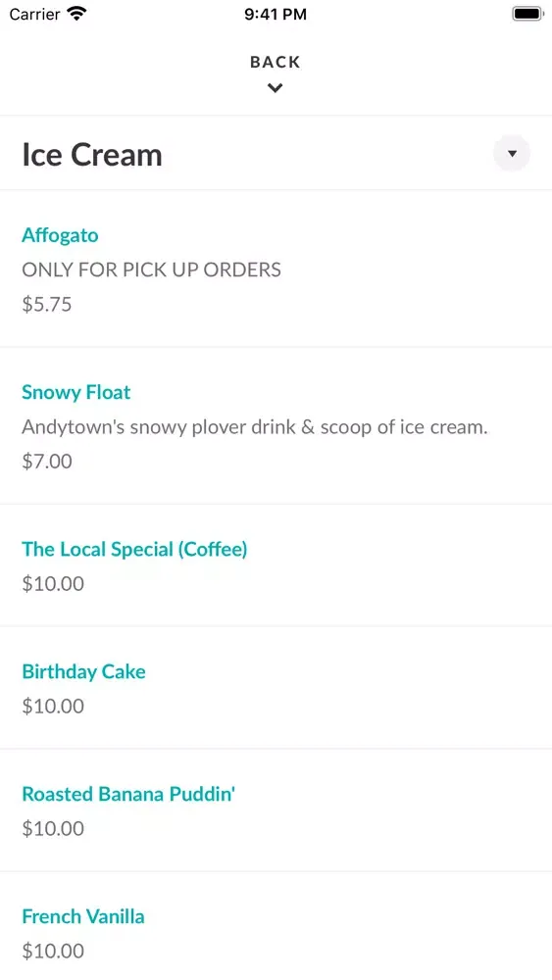Tap the Snowy Float description text

[x=255, y=427]
